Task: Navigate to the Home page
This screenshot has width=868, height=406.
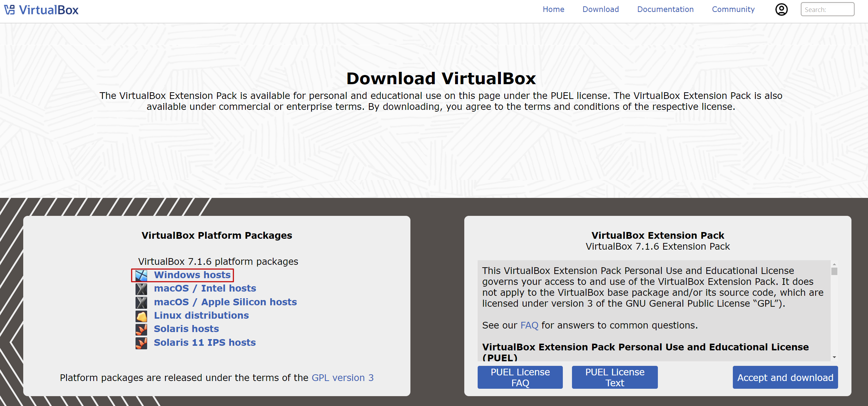Action: 553,10
